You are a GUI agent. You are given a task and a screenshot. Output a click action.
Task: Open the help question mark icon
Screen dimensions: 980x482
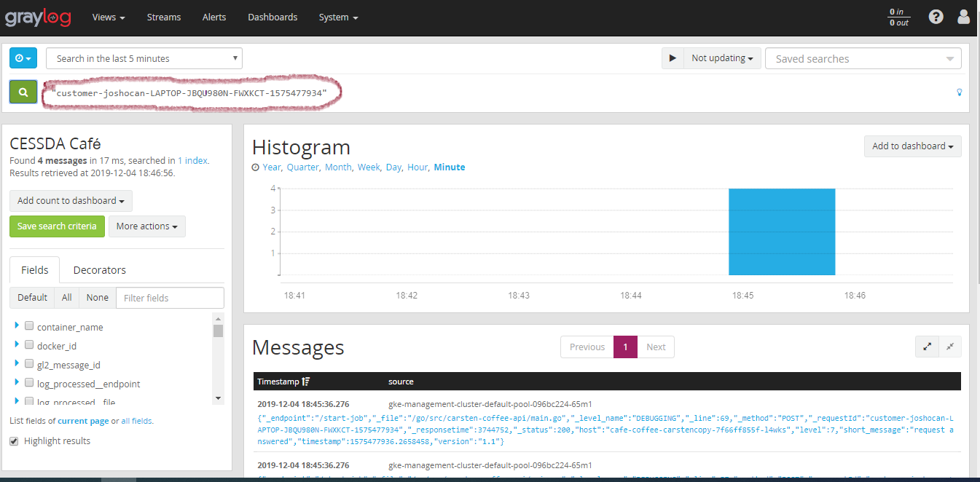pos(936,17)
